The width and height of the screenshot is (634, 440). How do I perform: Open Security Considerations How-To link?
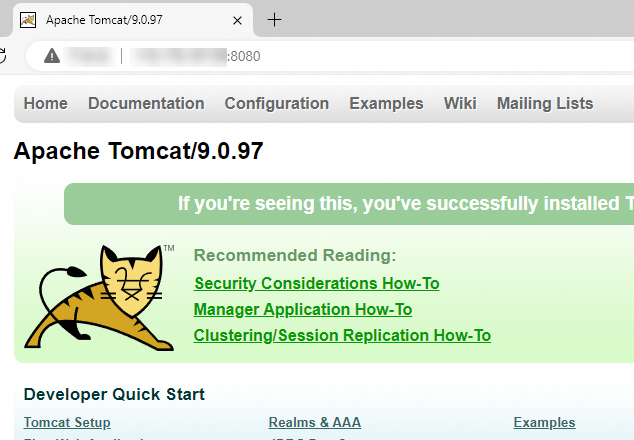point(316,284)
